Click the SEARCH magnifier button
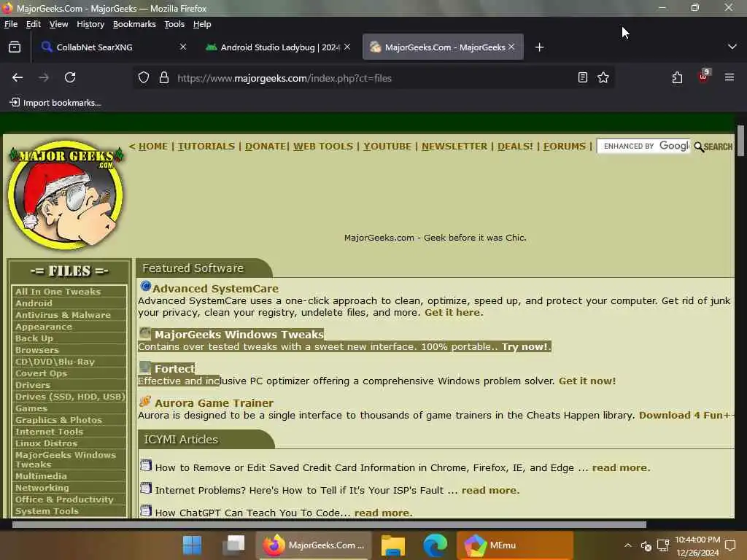The image size is (747, 560). [x=713, y=147]
